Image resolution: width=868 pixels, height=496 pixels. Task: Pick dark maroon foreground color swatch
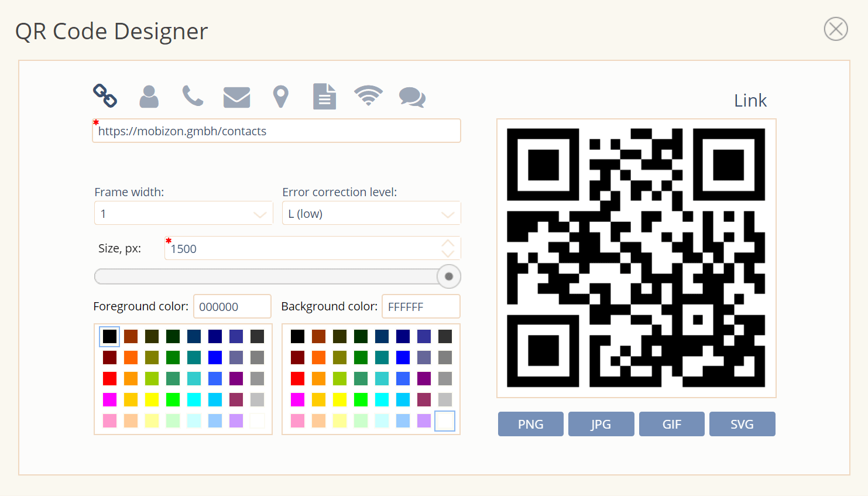click(109, 357)
